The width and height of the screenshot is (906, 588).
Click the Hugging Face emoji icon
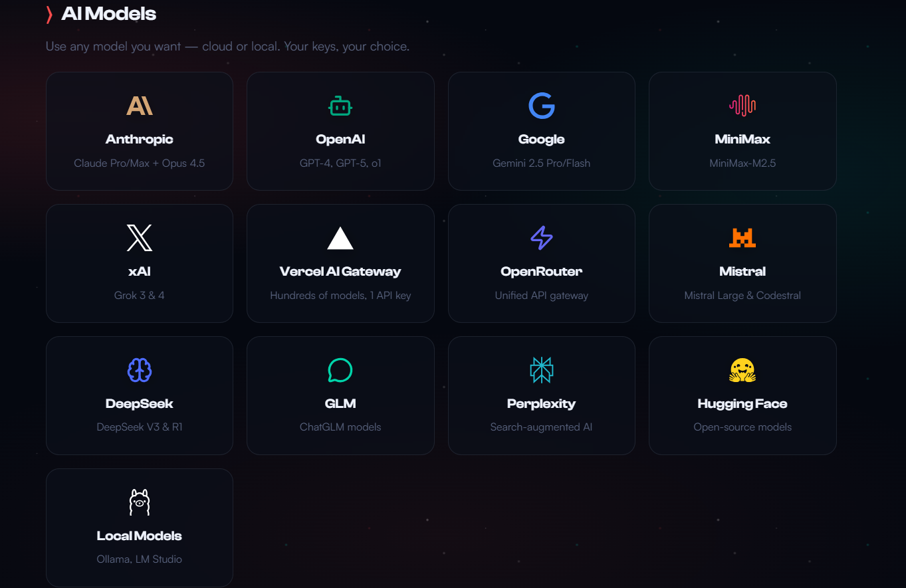(742, 370)
